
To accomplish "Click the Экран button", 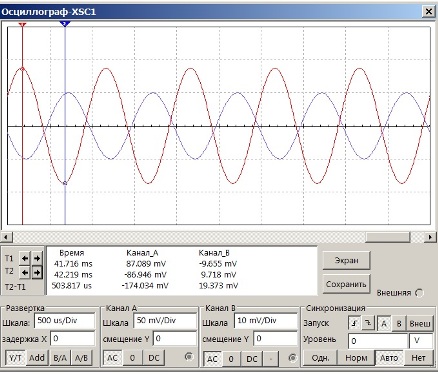I will pos(346,260).
